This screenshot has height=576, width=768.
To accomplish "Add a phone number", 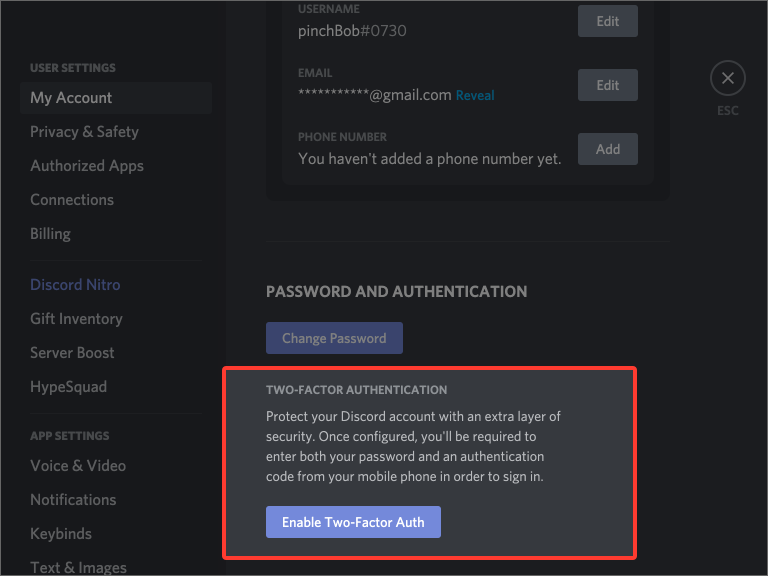I will click(607, 149).
